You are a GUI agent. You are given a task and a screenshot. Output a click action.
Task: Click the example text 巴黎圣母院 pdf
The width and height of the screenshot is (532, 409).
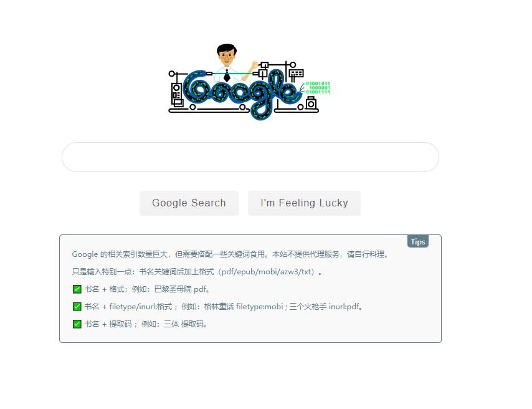(181, 289)
